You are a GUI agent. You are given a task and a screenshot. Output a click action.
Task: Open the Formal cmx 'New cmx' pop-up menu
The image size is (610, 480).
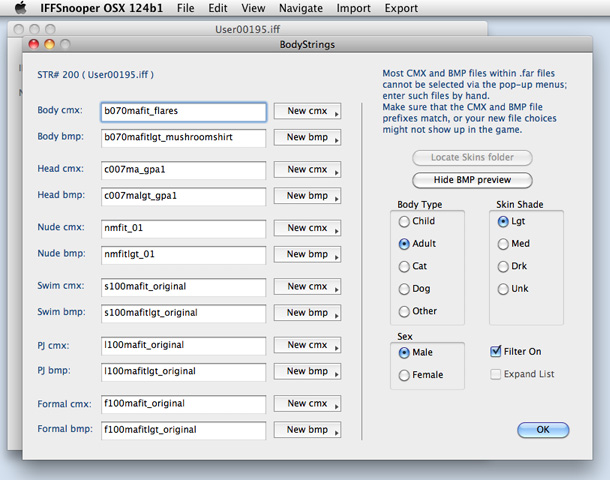pyautogui.click(x=307, y=404)
